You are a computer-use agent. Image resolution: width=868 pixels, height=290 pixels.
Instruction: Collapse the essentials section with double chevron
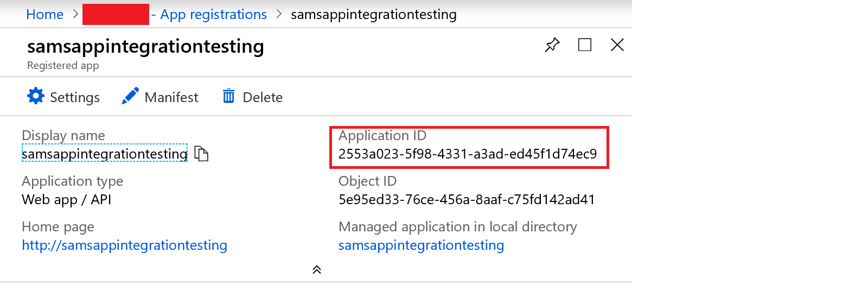[317, 270]
